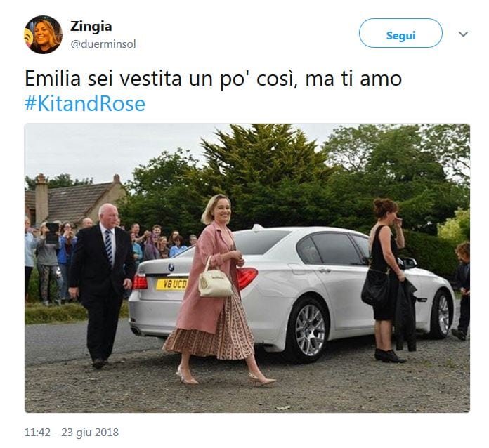Click the man in dark suit
The width and height of the screenshot is (489, 448).
(102, 285)
